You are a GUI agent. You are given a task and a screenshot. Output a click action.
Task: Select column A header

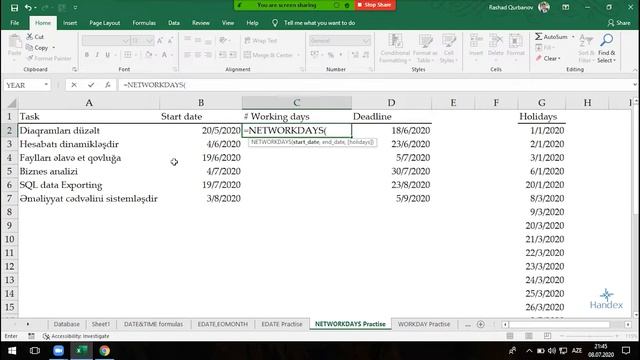[x=89, y=103]
